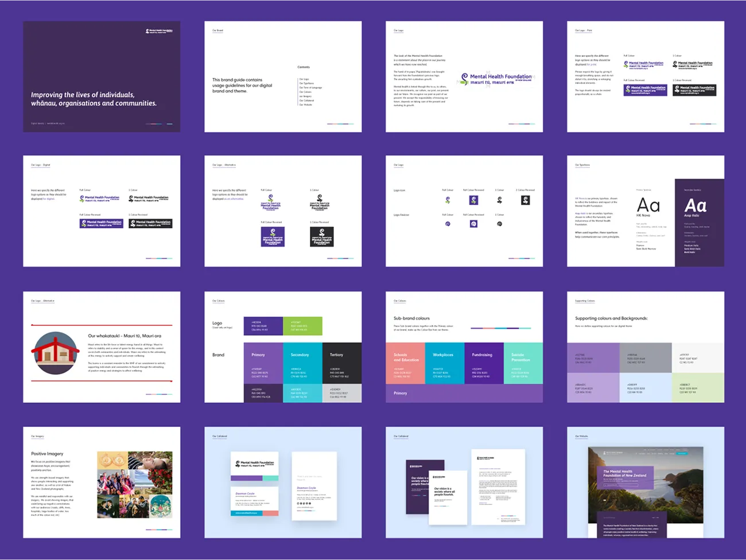Screen dimensions: 746x560
Task: Open the photo collage on Positive Imagery slide
Action: coord(135,485)
